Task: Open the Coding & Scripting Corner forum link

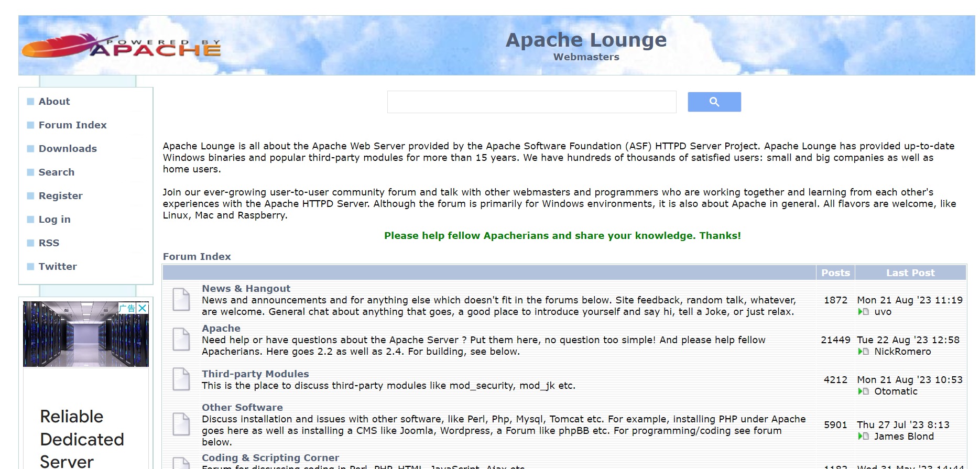Action: click(x=270, y=458)
